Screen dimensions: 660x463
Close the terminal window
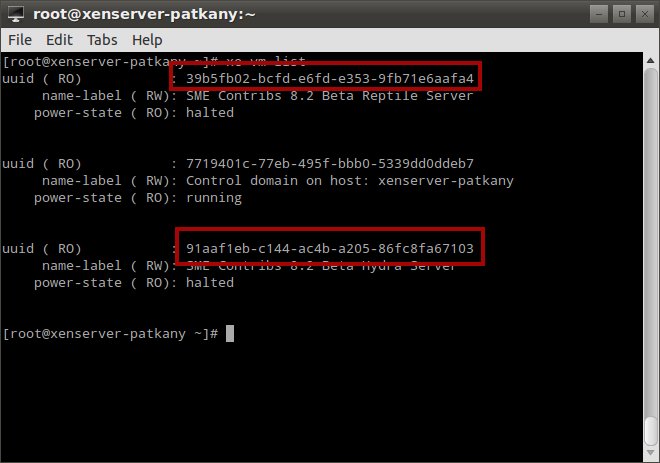pyautogui.click(x=644, y=14)
